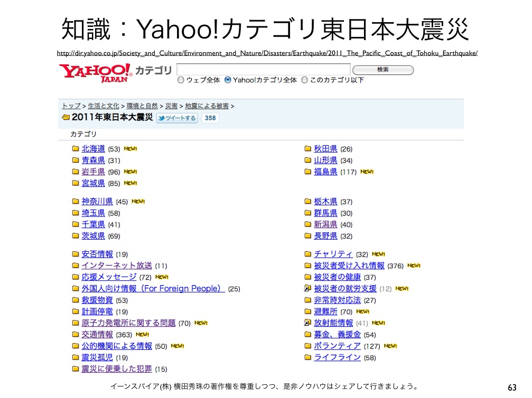Click the folder icon beside 交通情報
The width and height of the screenshot is (532, 398).
76,334
